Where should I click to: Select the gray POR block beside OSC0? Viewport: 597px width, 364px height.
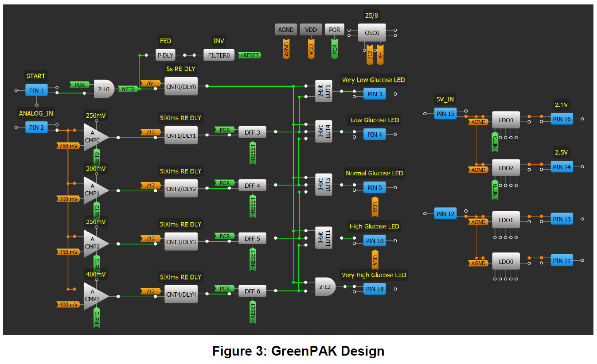(335, 30)
